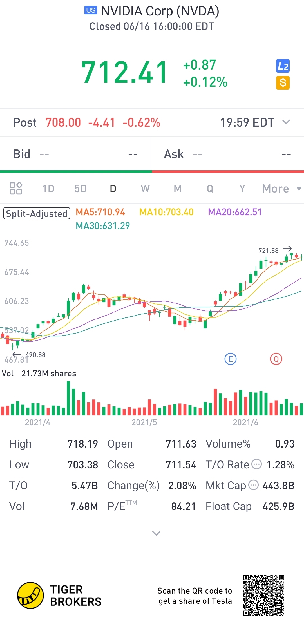Tap the Volume% value 0.93
This screenshot has height=644, width=304.
[x=285, y=444]
